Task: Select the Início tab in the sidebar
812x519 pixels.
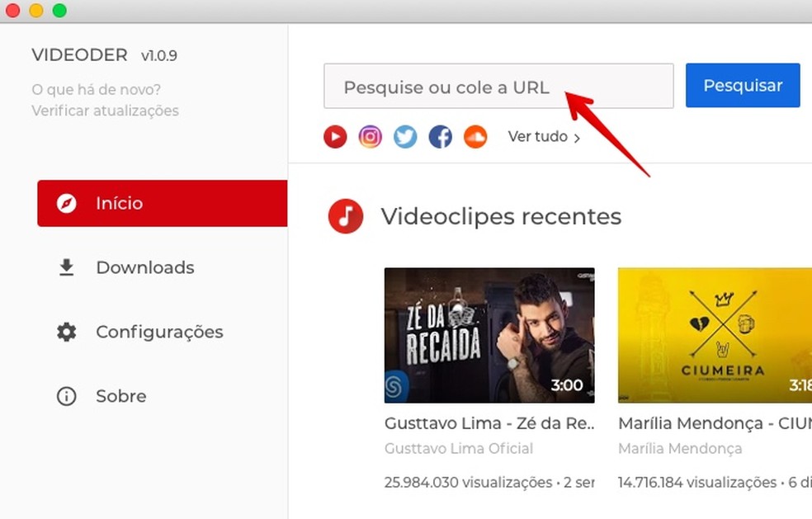Action: (x=118, y=202)
